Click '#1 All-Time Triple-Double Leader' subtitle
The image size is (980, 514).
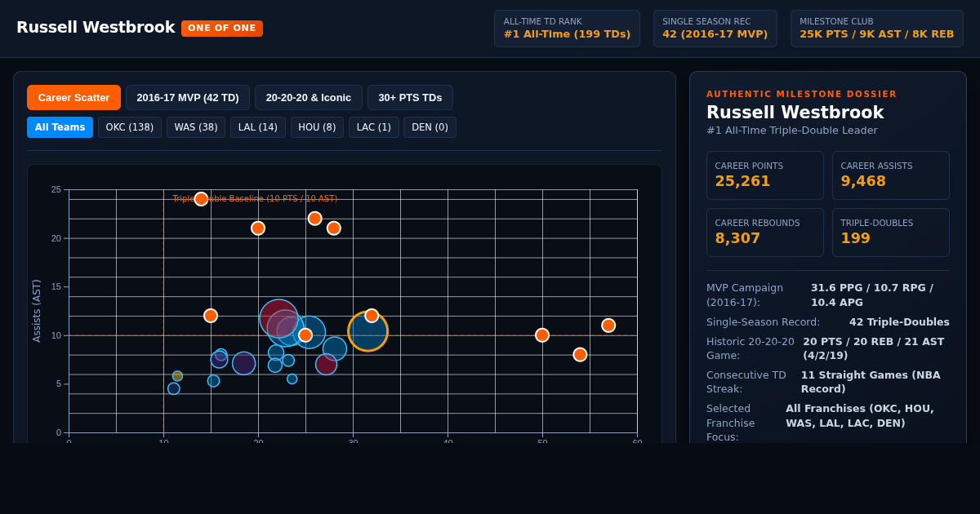(x=792, y=131)
